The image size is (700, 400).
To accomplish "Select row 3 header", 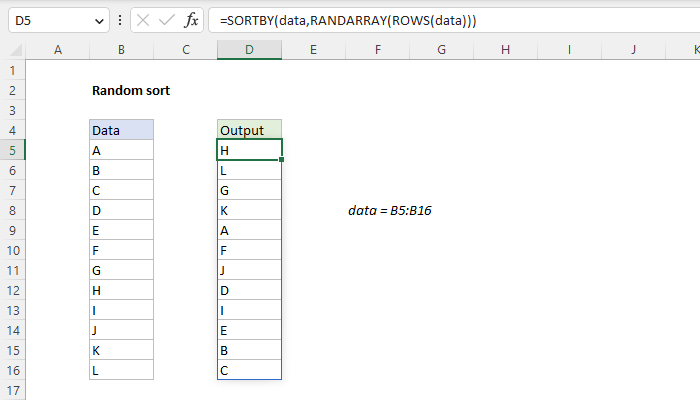I will coord(12,110).
